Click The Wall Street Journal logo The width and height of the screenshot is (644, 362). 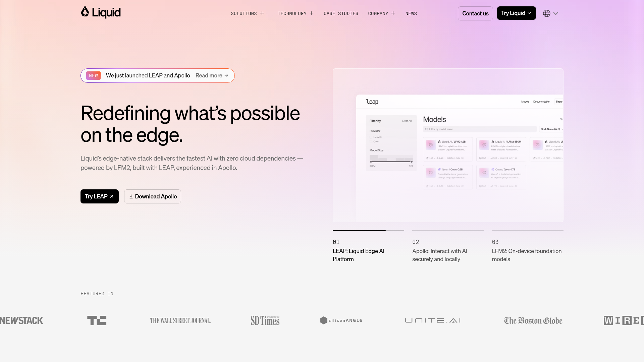pos(180,320)
